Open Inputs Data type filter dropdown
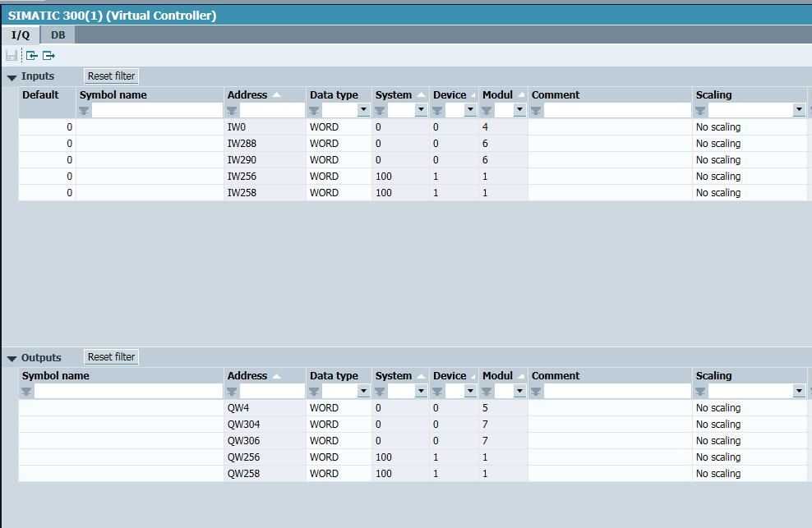This screenshot has width=812, height=528. [363, 110]
